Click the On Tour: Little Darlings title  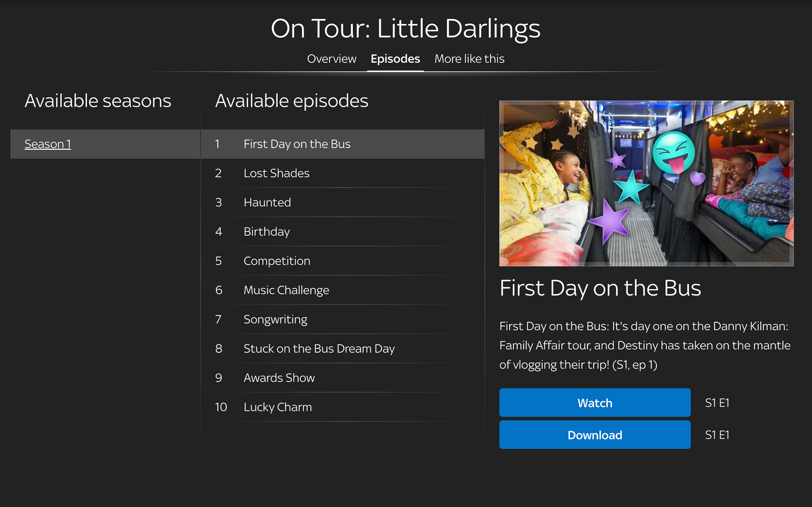click(406, 28)
